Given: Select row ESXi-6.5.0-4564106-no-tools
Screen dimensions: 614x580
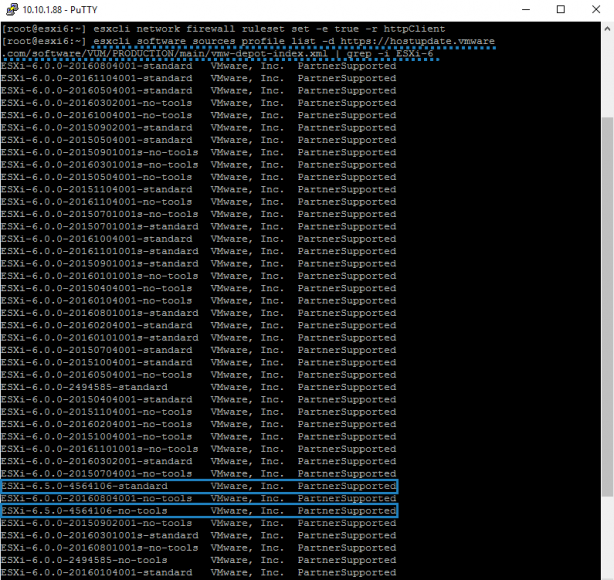Looking at the screenshot, I should click(199, 511).
